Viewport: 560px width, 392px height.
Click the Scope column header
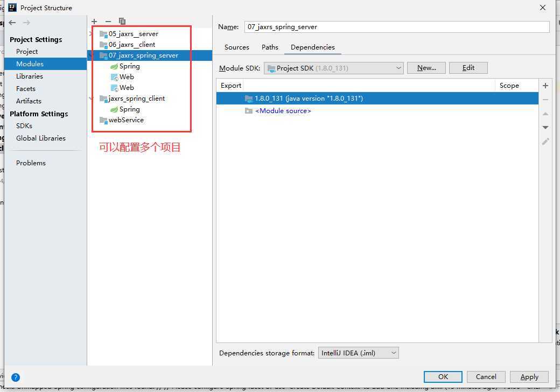pyautogui.click(x=509, y=86)
